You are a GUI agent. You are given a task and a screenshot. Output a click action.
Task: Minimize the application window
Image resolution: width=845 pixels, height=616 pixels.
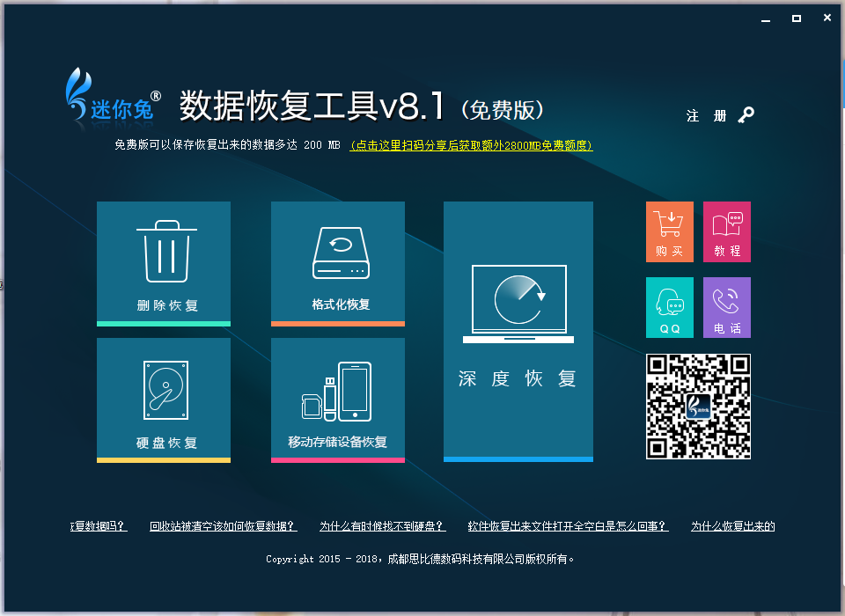click(x=765, y=18)
